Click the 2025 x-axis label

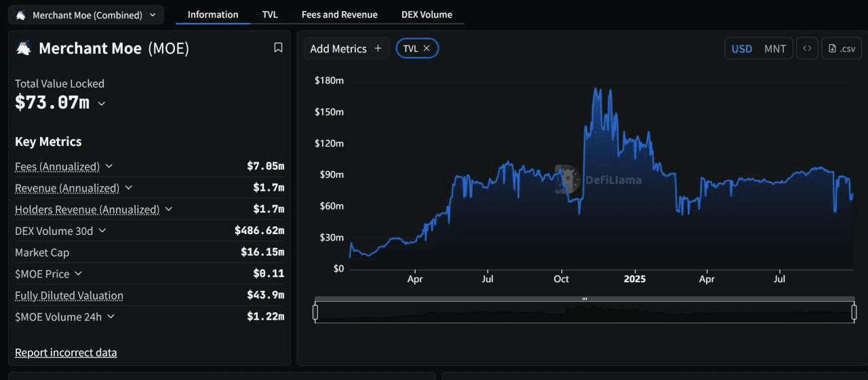(635, 279)
